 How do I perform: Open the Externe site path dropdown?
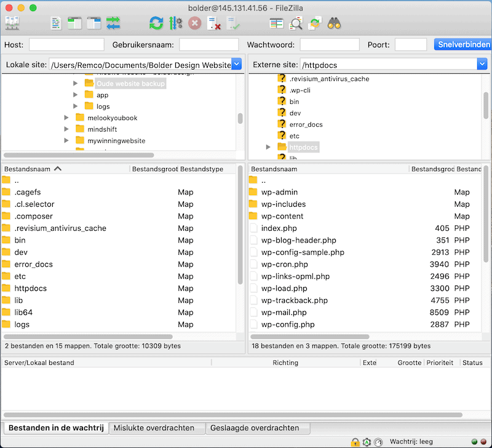483,63
